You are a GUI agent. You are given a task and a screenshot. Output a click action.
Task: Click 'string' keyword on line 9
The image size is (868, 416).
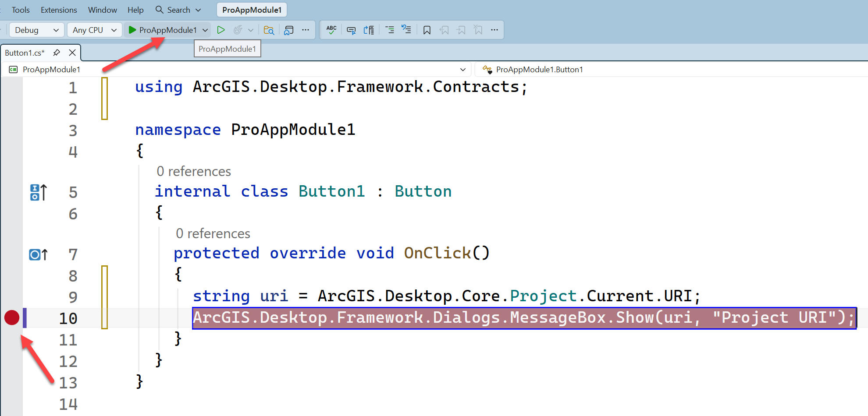pyautogui.click(x=221, y=296)
